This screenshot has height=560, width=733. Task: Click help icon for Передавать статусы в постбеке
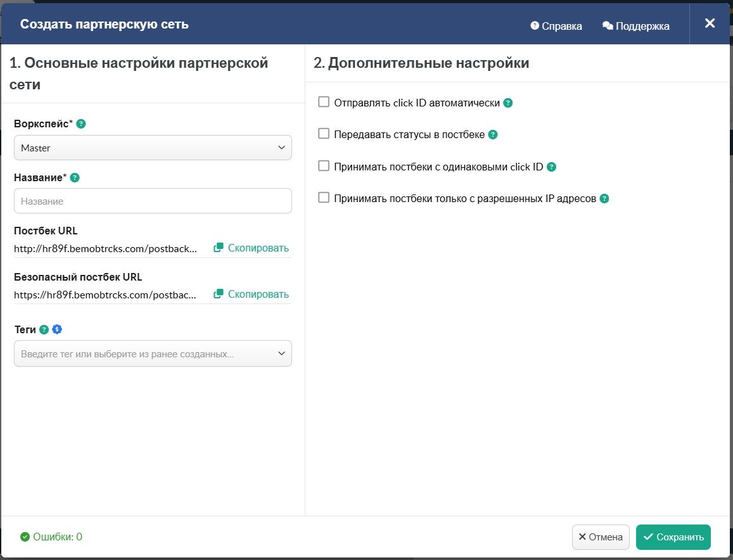point(493,135)
